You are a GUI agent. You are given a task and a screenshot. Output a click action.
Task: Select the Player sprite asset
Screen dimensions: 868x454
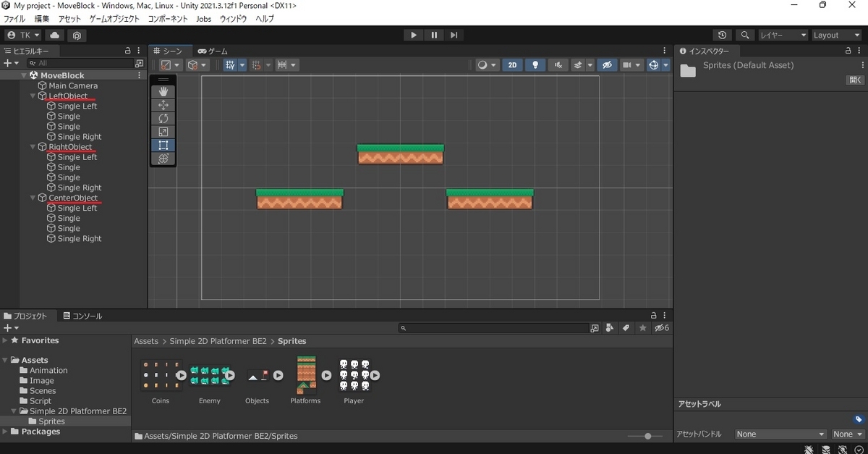(354, 375)
